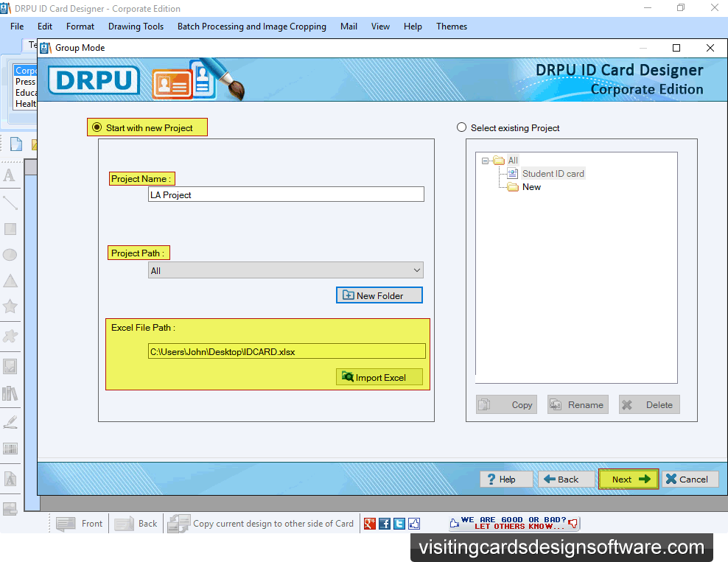This screenshot has height=562, width=728.
Task: Select Education category in background list
Action: 25,93
